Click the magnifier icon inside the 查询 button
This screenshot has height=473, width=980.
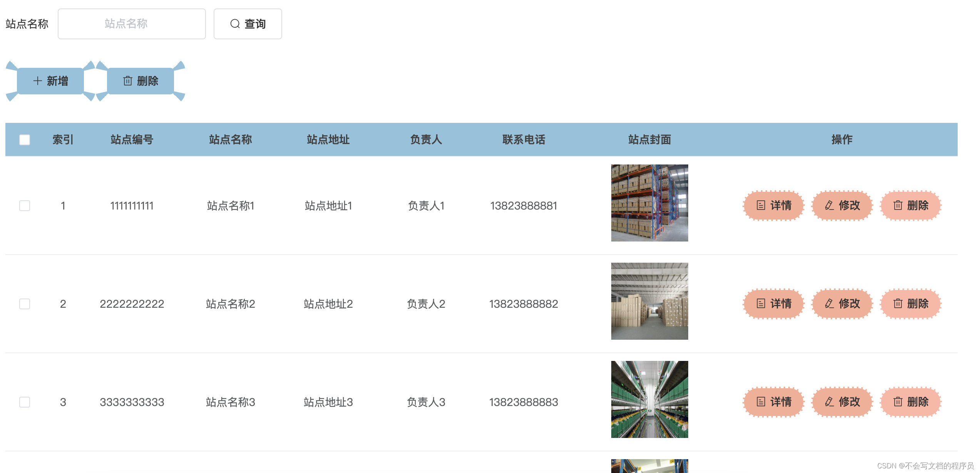(x=235, y=24)
